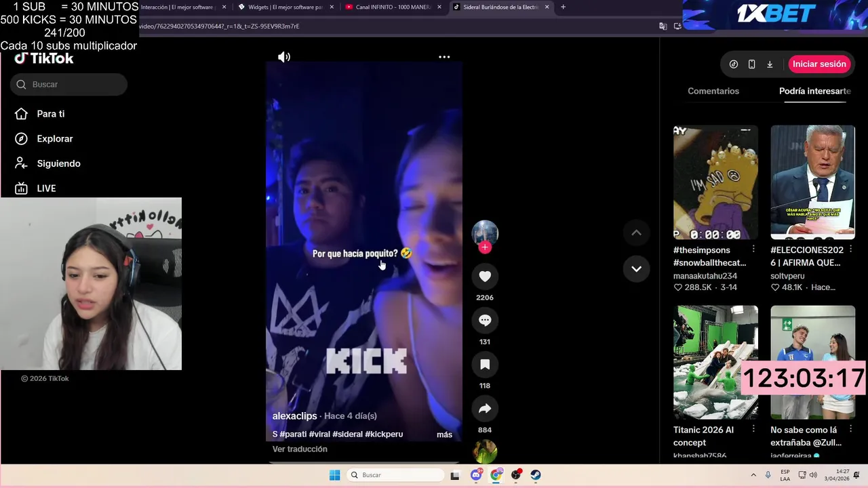Image resolution: width=868 pixels, height=488 pixels.
Task: Click the Windows taskbar Buscar search box
Action: [x=396, y=475]
